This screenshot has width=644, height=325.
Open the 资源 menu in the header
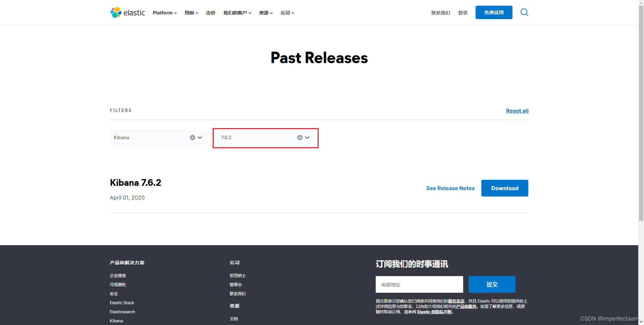tap(266, 13)
